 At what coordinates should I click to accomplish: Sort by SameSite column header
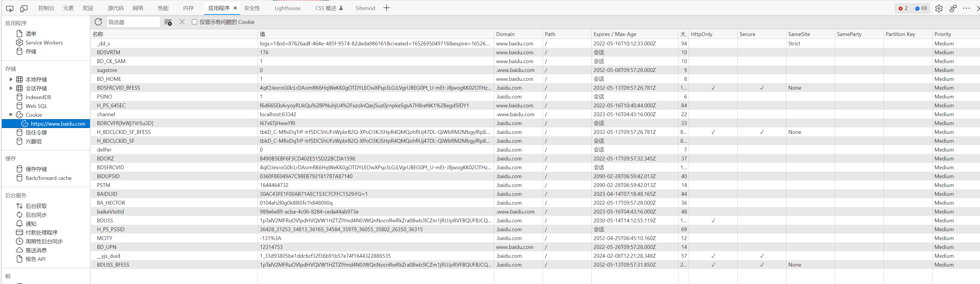click(x=810, y=34)
